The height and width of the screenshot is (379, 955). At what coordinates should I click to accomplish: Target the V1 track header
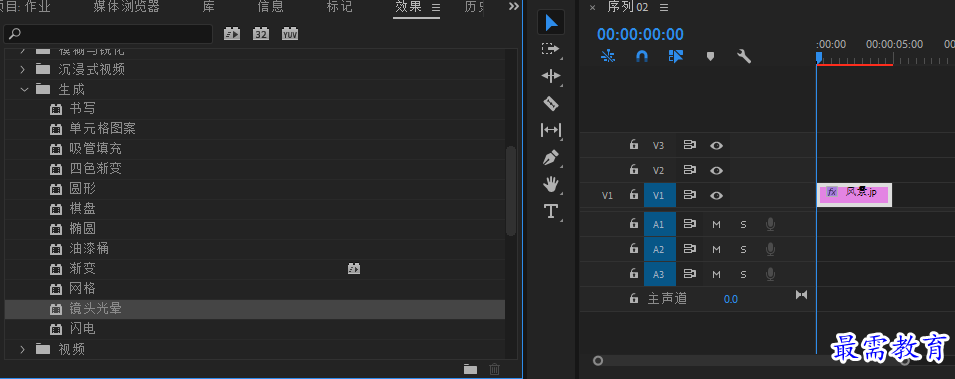(x=660, y=195)
